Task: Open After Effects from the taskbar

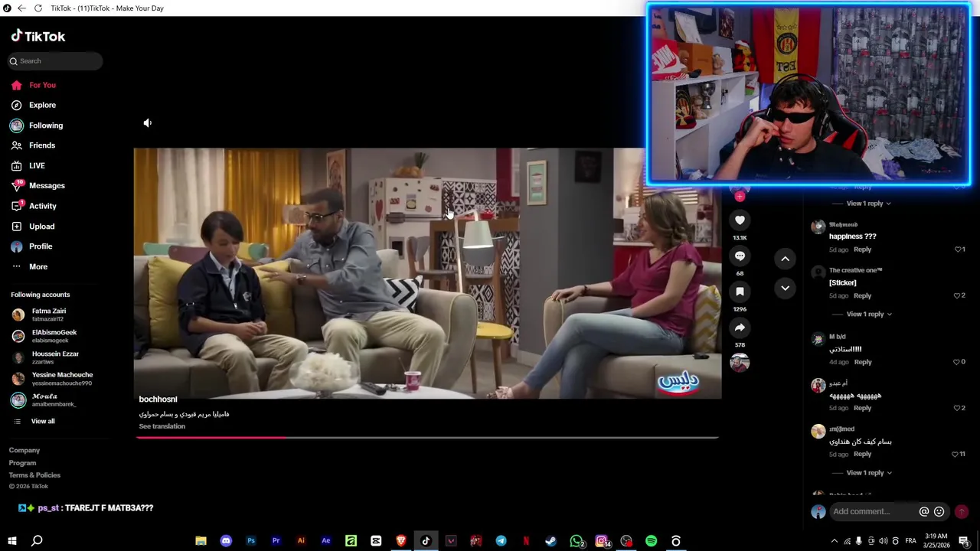Action: (x=326, y=541)
